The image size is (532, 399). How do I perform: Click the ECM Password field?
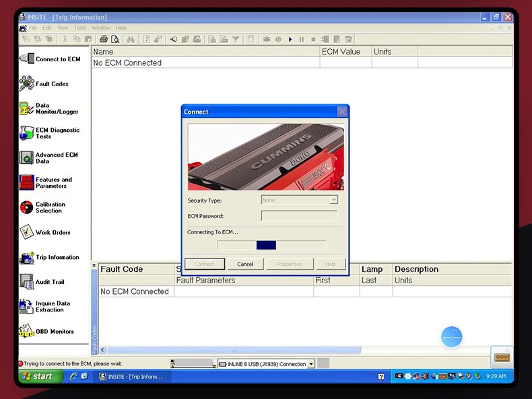coord(299,215)
